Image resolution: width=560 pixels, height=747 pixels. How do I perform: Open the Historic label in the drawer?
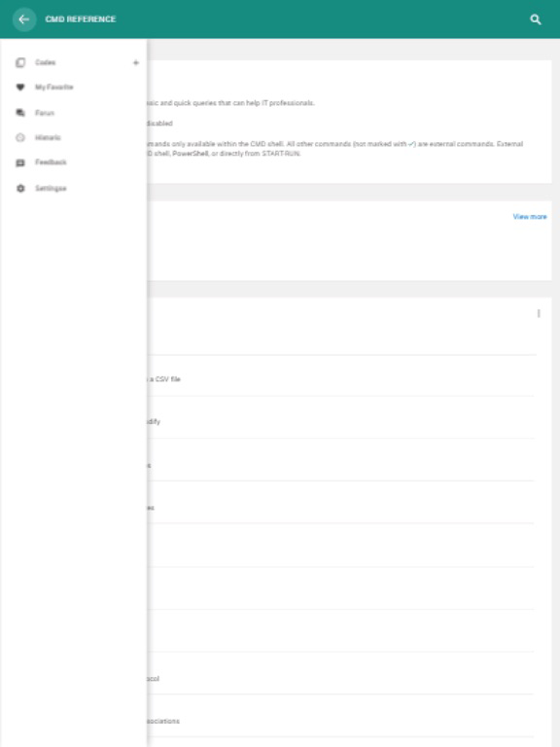[x=48, y=138]
